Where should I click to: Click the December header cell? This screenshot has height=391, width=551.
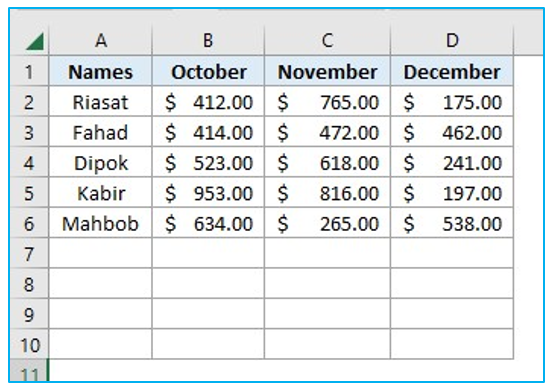(x=452, y=72)
